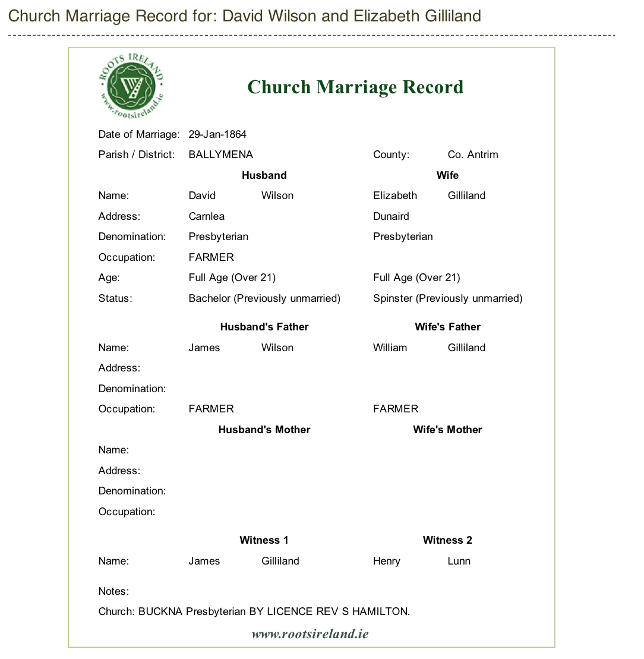
Task: Select the marriage date 29-Jan-1864
Action: [217, 134]
